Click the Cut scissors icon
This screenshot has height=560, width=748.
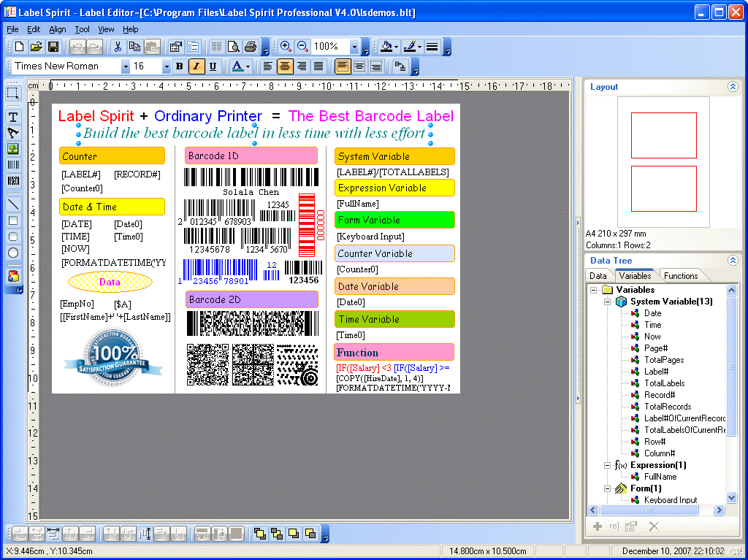[x=118, y=47]
